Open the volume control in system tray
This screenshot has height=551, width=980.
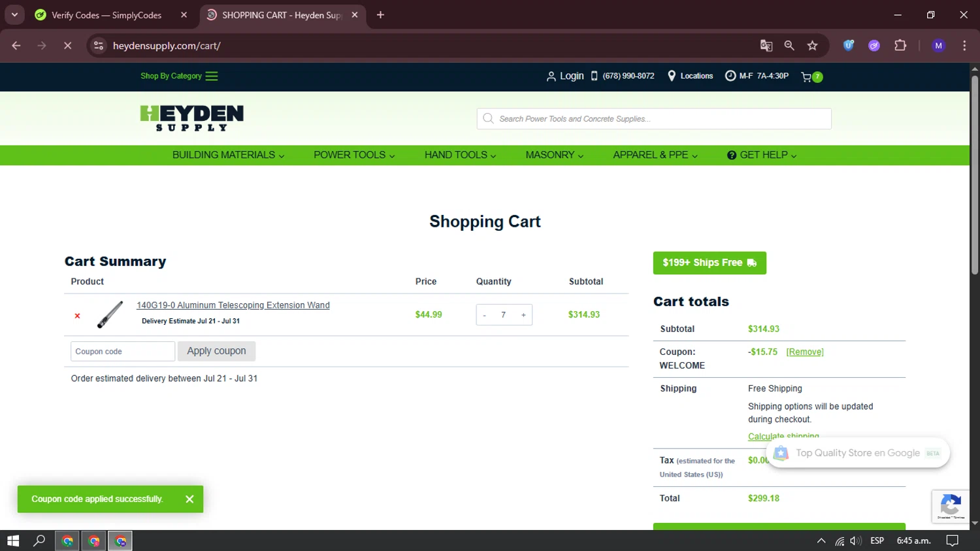pyautogui.click(x=856, y=541)
